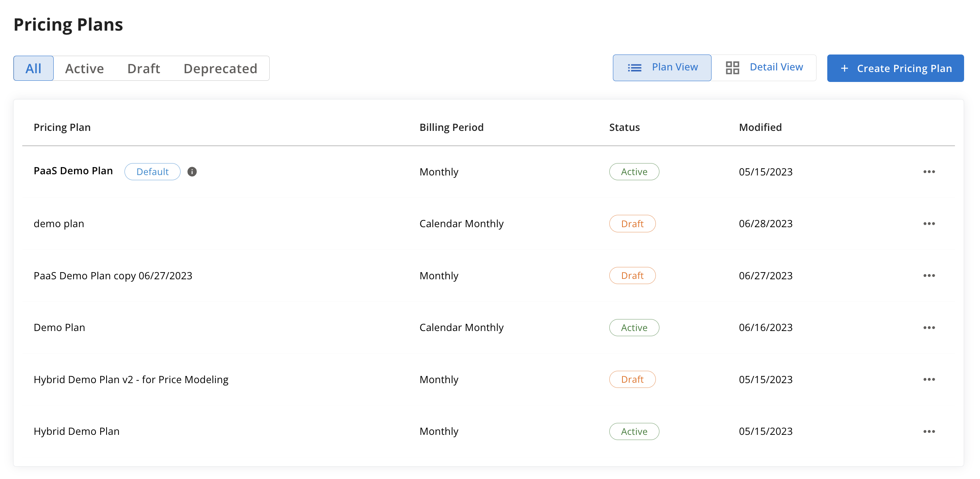Open actions menu for PaaS Demo Plan copy
The height and width of the screenshot is (479, 980).
(929, 275)
